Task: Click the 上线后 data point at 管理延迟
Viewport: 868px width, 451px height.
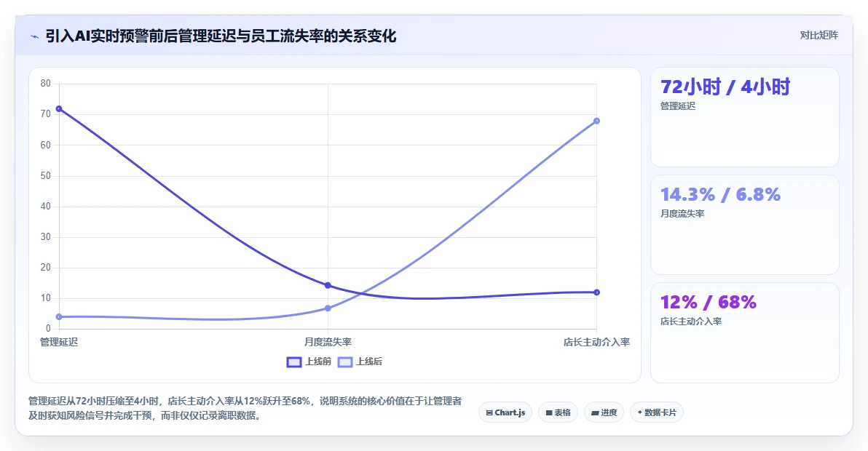Action: point(59,316)
